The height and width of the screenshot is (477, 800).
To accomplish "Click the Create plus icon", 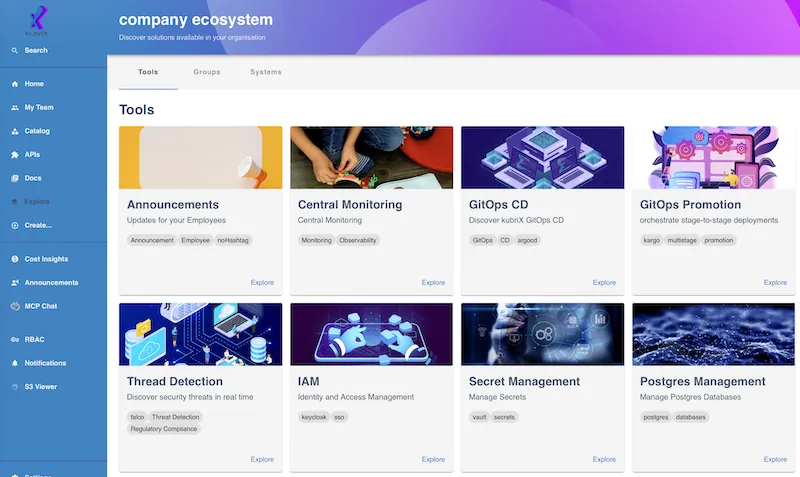I will (14, 225).
